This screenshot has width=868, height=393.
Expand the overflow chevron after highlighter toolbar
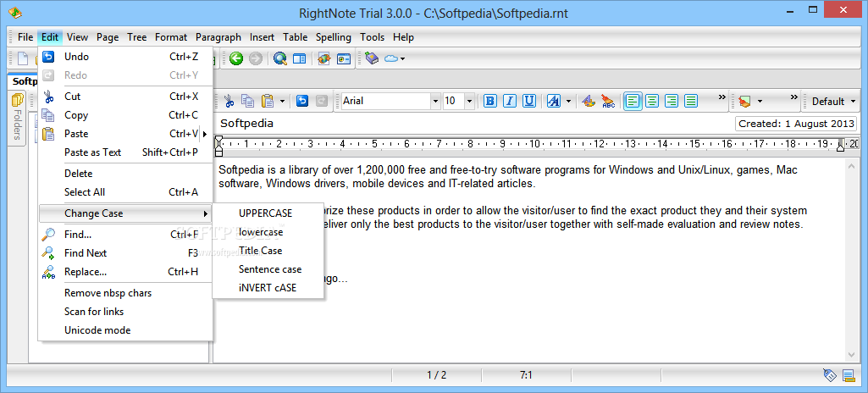pos(794,97)
